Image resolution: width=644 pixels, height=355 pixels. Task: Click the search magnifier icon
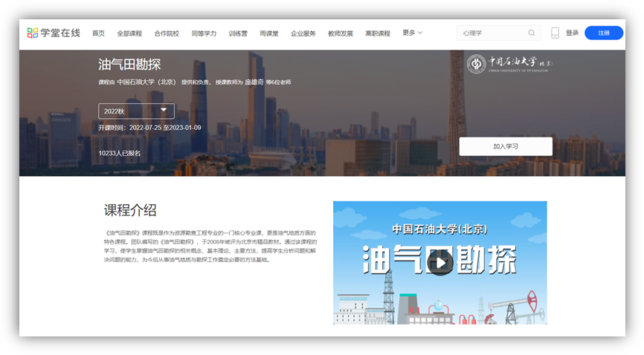[x=531, y=33]
